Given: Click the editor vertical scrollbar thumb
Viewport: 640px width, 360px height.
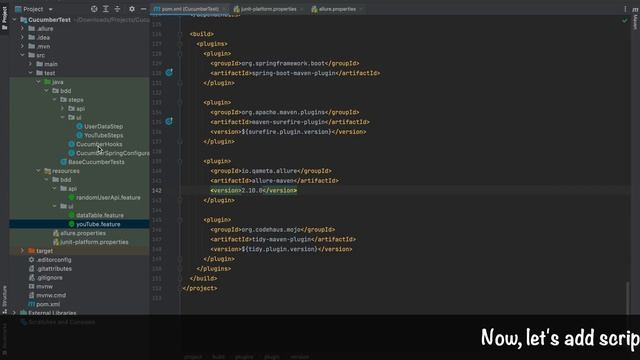Looking at the screenshot, I should point(628,298).
